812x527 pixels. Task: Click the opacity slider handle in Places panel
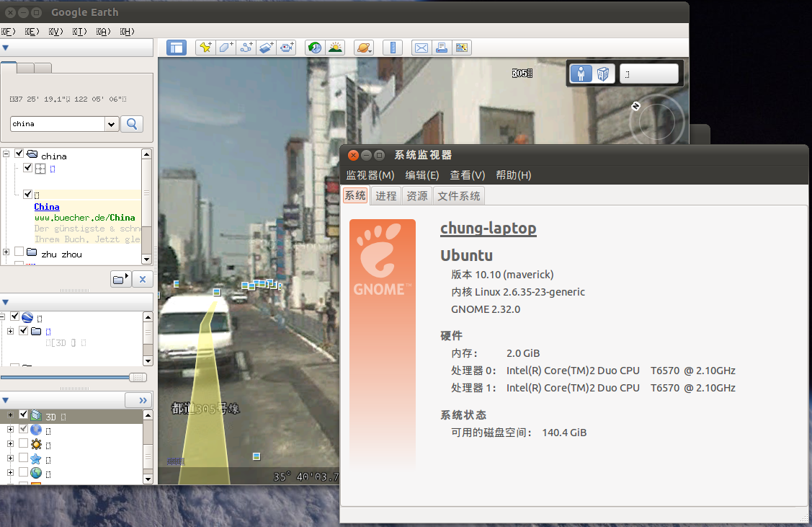point(138,378)
